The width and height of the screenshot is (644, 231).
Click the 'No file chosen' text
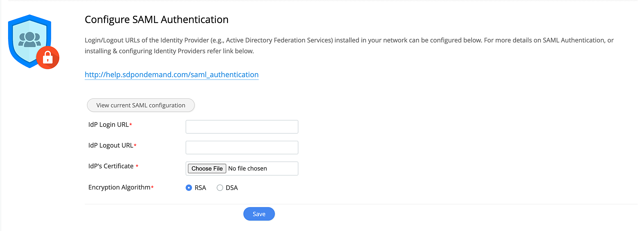point(248,168)
